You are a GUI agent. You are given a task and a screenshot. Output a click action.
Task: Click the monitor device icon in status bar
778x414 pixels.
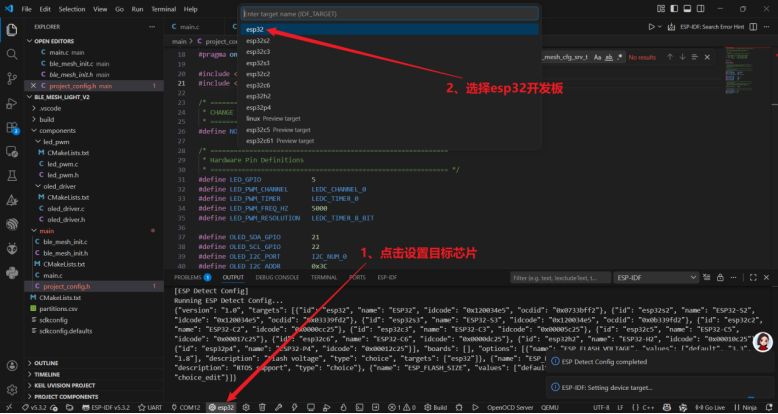click(x=311, y=408)
